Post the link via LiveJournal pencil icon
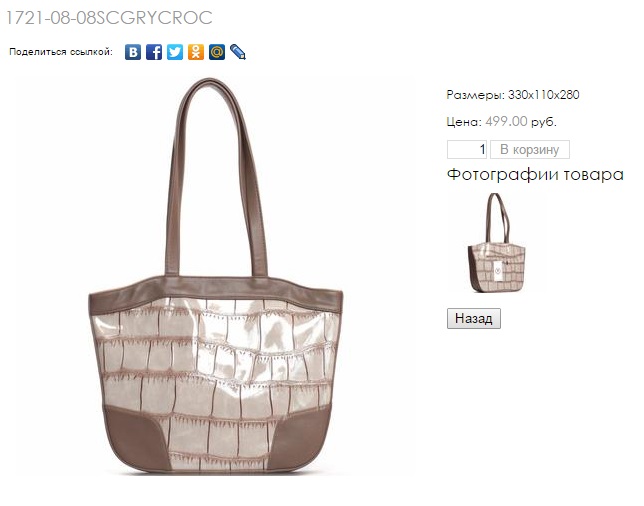 pos(237,52)
